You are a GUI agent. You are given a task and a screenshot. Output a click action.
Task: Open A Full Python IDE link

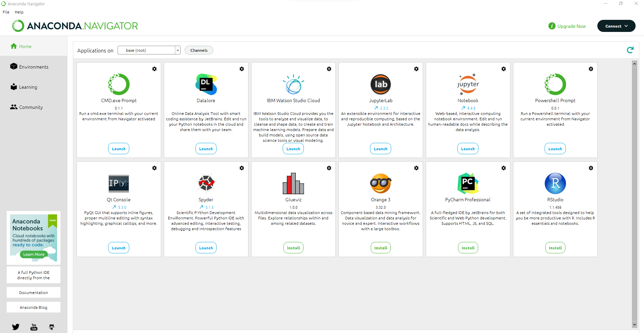coord(34,275)
